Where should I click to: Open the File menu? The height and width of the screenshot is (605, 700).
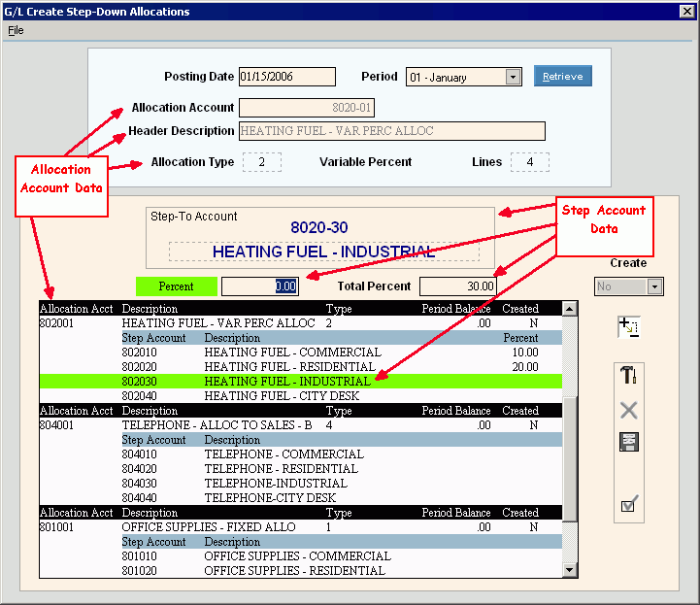pos(16,30)
